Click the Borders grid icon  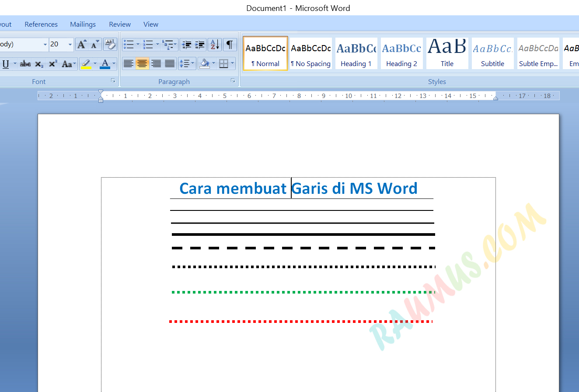click(224, 64)
